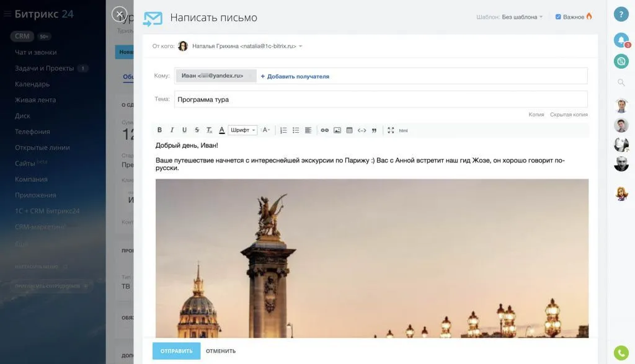Open the CRM section in the sidebar
The image size is (635, 364).
click(x=23, y=35)
